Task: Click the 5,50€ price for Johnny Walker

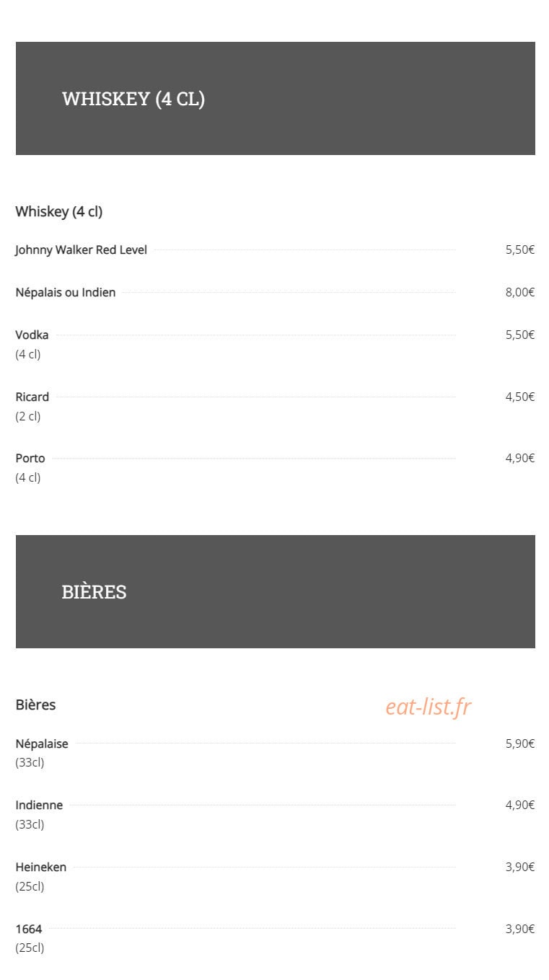Action: (x=520, y=250)
